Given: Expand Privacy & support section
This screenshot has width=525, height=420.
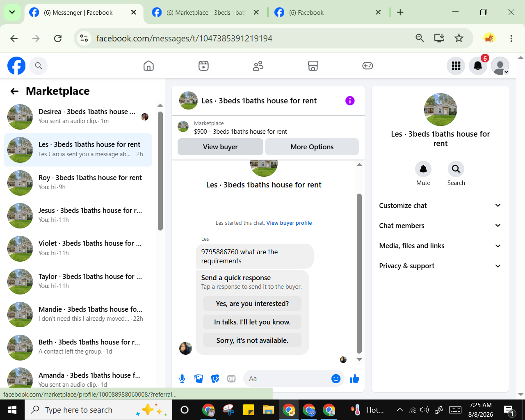Looking at the screenshot, I should pos(440,266).
